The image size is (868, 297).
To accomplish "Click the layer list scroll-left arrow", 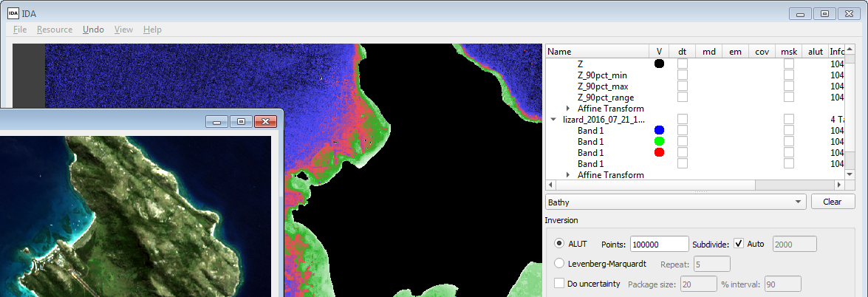I will coord(550,185).
